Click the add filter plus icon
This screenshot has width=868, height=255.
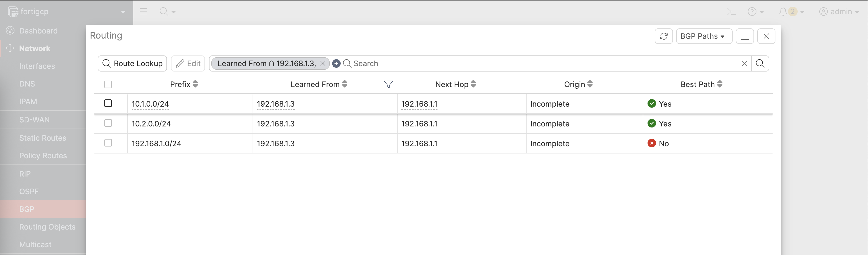[336, 63]
